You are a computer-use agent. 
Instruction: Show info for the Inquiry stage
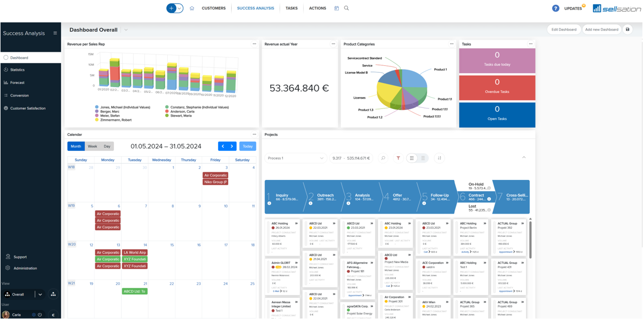(x=269, y=203)
